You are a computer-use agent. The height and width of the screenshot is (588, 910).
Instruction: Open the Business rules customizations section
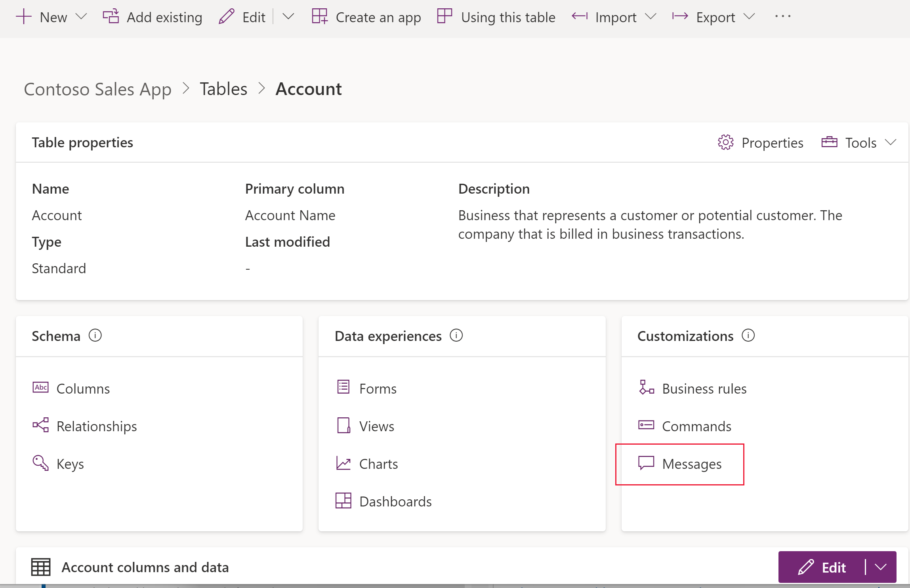tap(704, 388)
